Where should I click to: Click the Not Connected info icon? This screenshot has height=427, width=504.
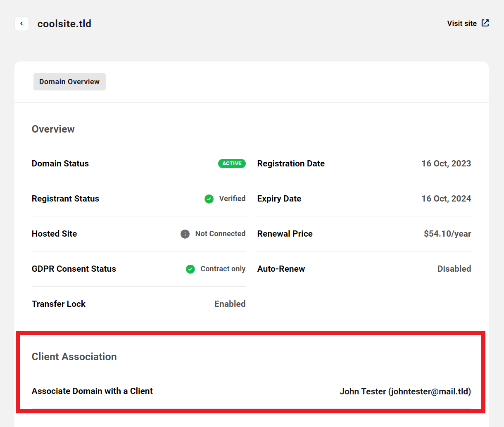click(x=185, y=234)
